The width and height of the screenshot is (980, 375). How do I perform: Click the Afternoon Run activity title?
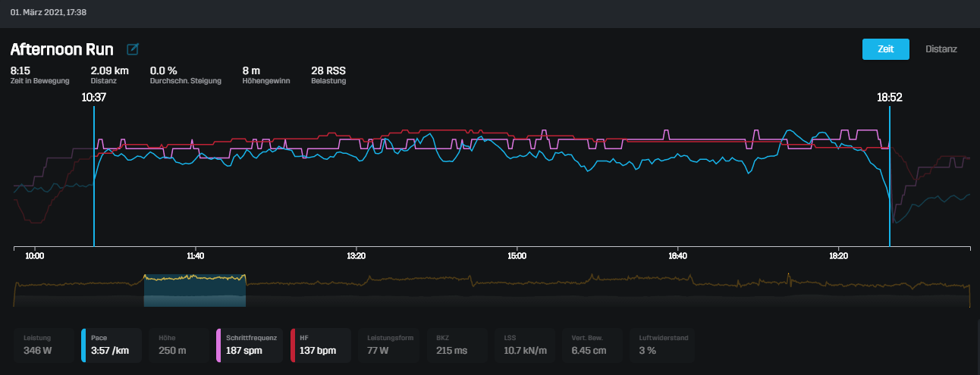61,49
